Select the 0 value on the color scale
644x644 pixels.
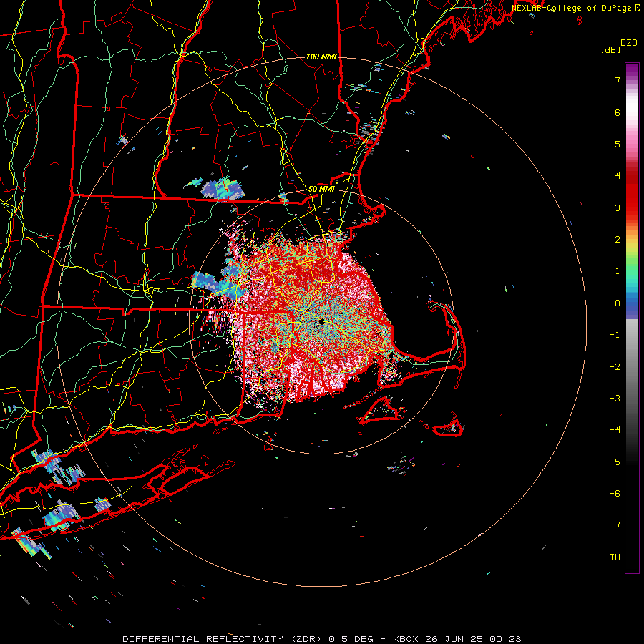pos(618,303)
